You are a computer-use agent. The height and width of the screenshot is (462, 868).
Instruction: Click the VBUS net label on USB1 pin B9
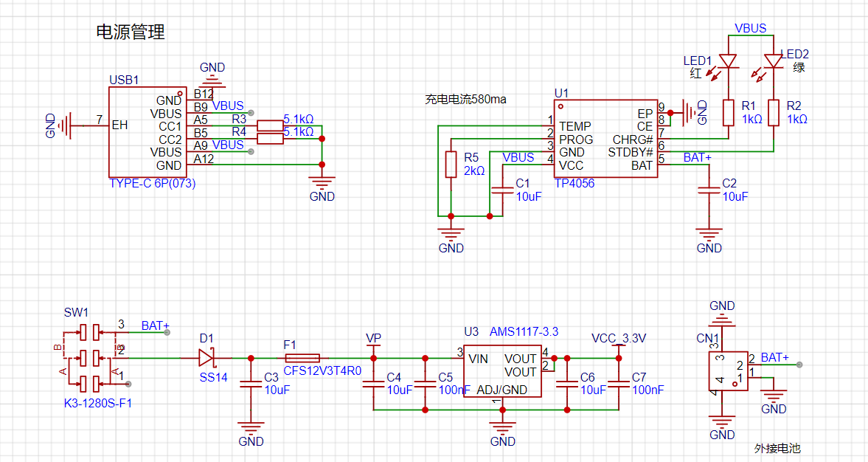click(x=228, y=106)
